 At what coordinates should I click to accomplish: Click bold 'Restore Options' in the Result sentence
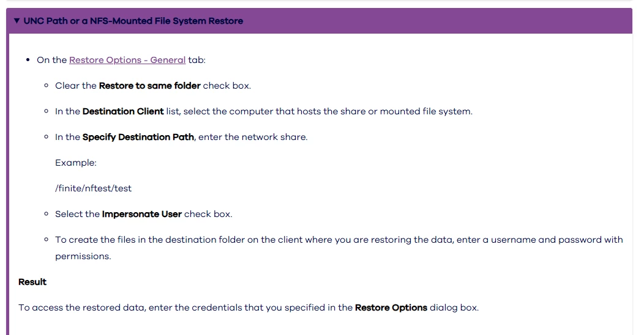coord(391,307)
